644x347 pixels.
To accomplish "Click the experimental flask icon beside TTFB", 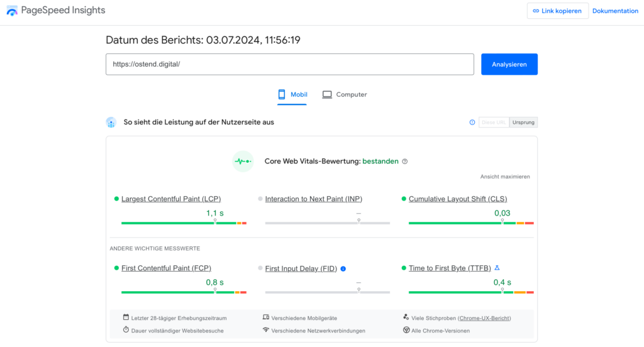I will pos(497,268).
